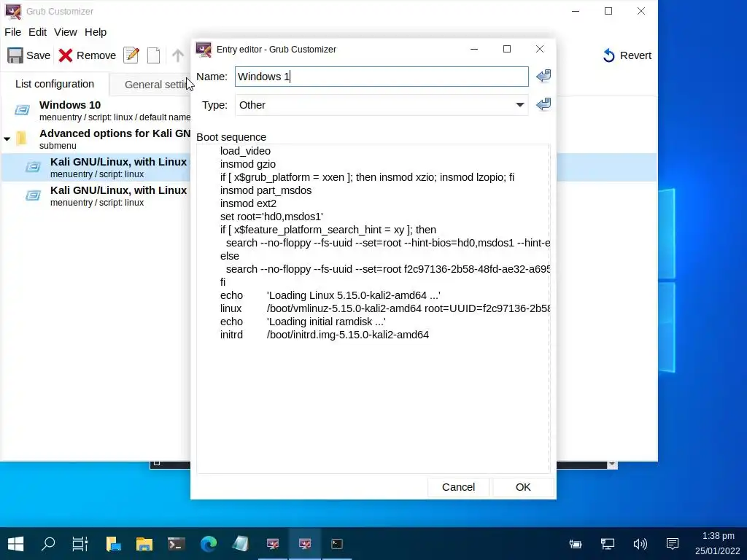Maximize the Entry editor dialog

pyautogui.click(x=507, y=49)
